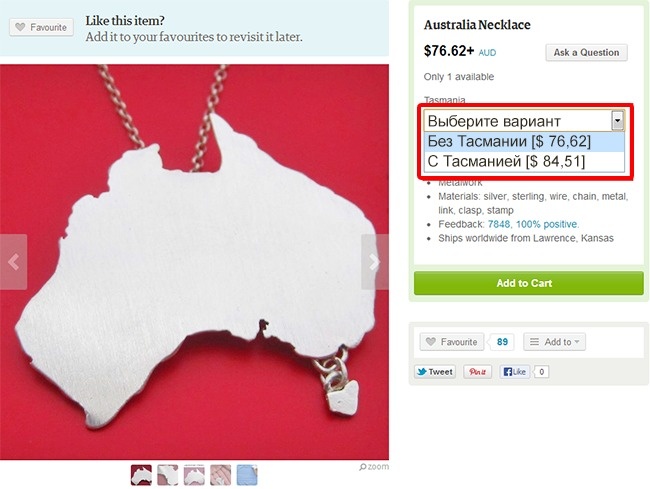Screen dimensions: 650x489
Task: Tweet this item via Twitter button
Action: 435,372
